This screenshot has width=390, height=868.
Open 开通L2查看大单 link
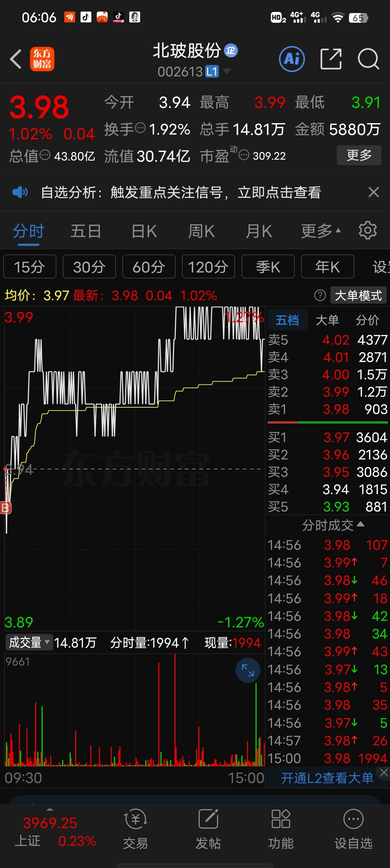pyautogui.click(x=327, y=778)
